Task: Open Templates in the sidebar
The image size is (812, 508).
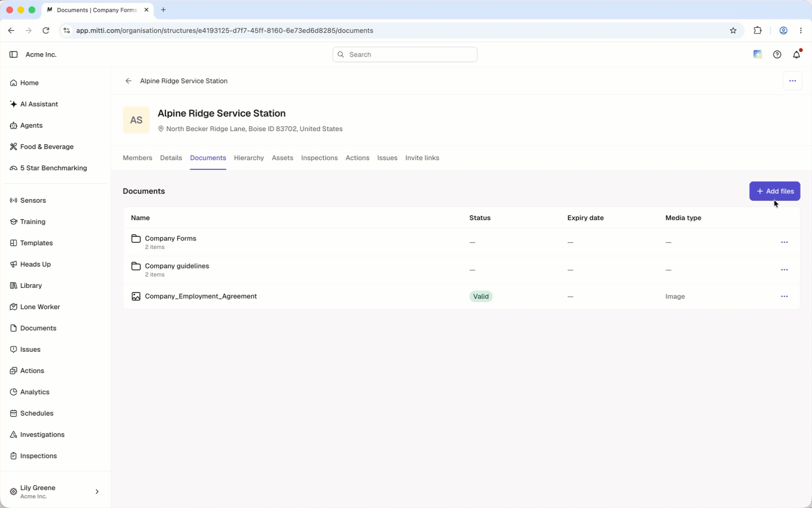Action: click(x=31, y=243)
